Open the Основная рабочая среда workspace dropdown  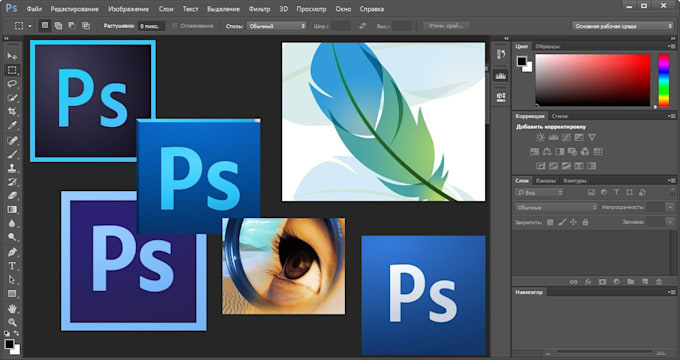pos(622,26)
